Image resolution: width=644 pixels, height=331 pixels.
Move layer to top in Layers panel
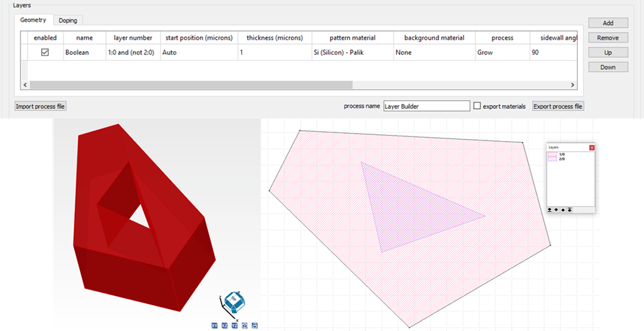[569, 209]
